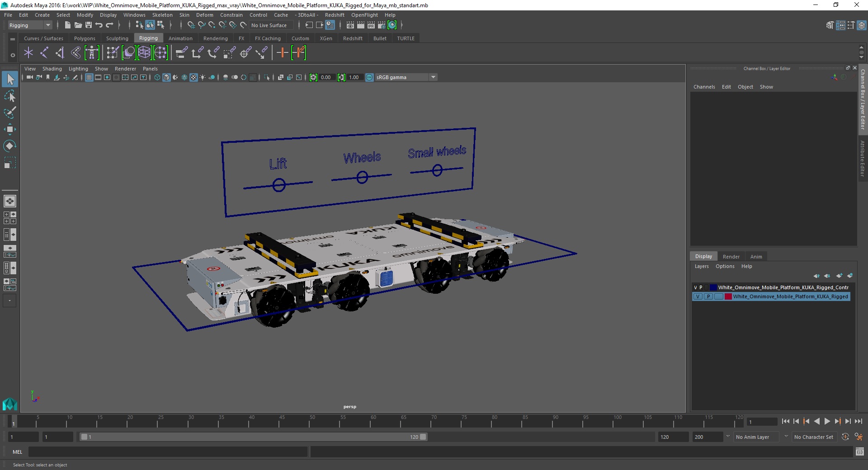Open the layer editor Options menu
Screen dimensions: 868x470
[725, 266]
